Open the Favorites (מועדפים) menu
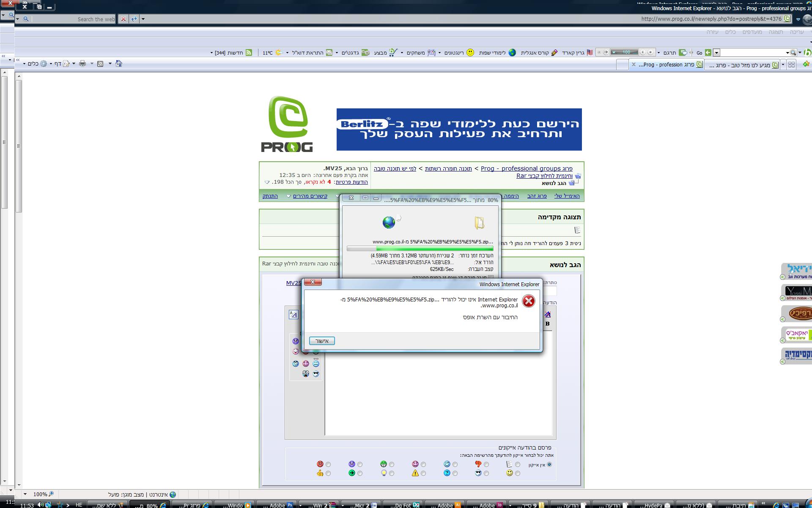This screenshot has height=508, width=812. point(752,32)
